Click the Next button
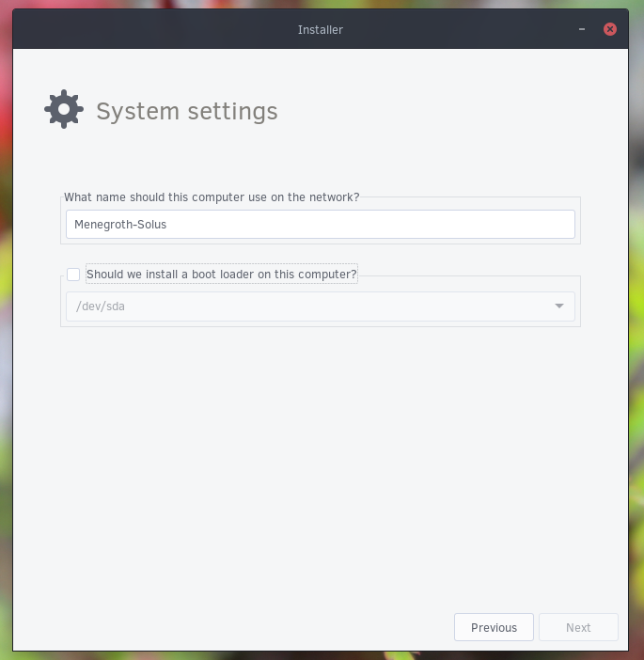The width and height of the screenshot is (644, 660). (578, 627)
